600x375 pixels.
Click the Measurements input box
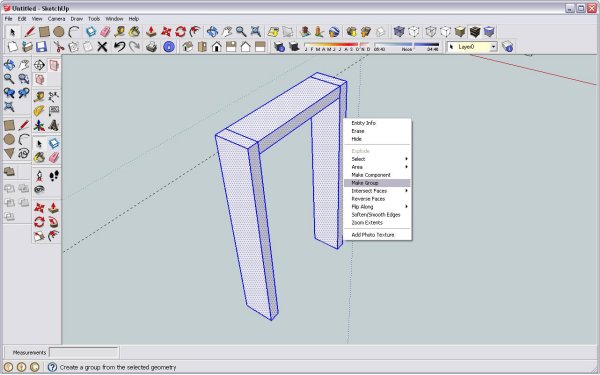tap(83, 352)
